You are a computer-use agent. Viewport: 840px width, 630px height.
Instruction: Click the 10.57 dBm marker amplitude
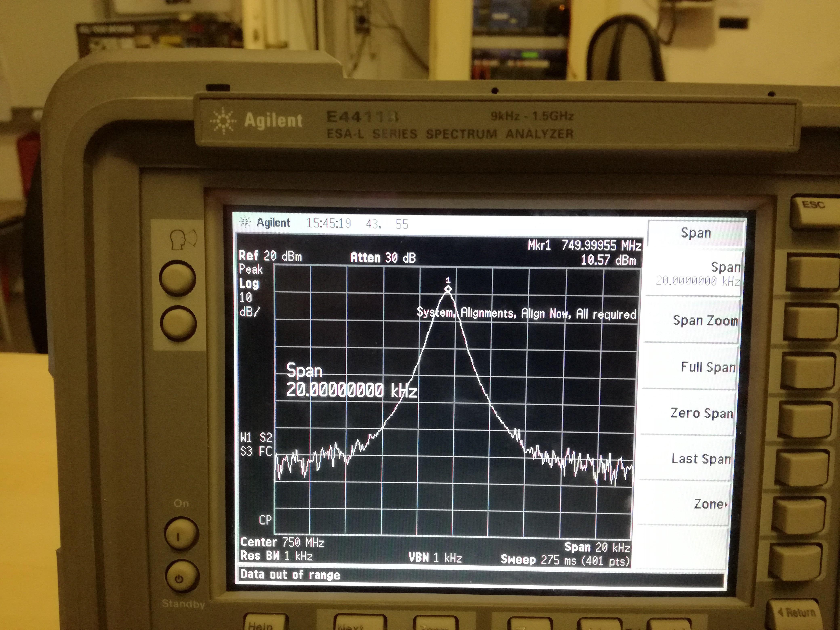[608, 260]
